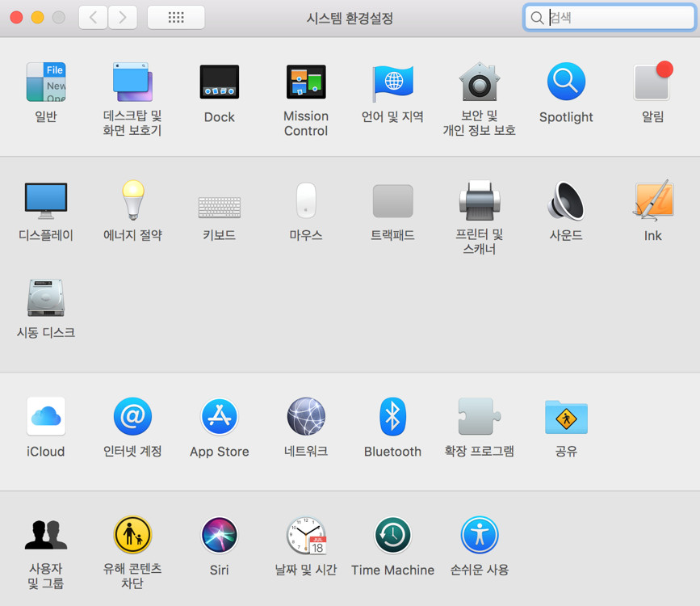Open 공유 (Sharing) folder icon
The image size is (700, 606).
566,417
